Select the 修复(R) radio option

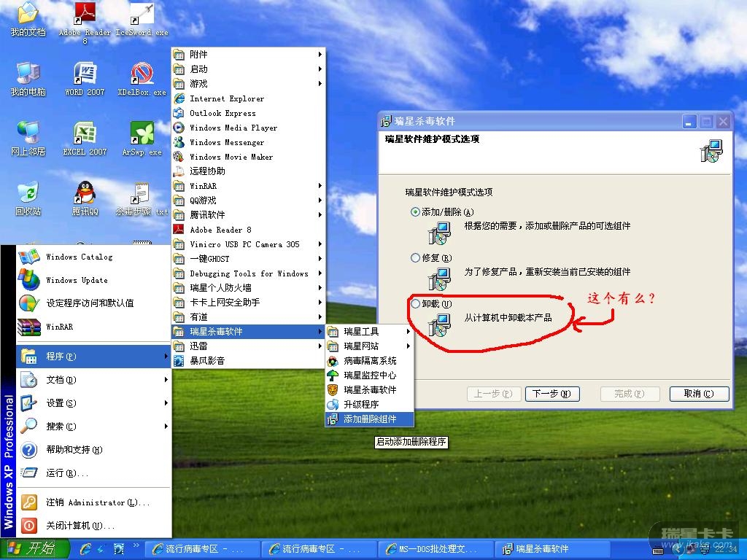(415, 257)
